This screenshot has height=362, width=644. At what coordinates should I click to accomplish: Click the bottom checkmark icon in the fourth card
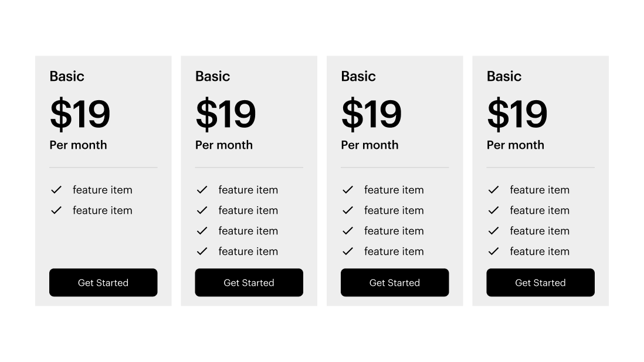[494, 251]
